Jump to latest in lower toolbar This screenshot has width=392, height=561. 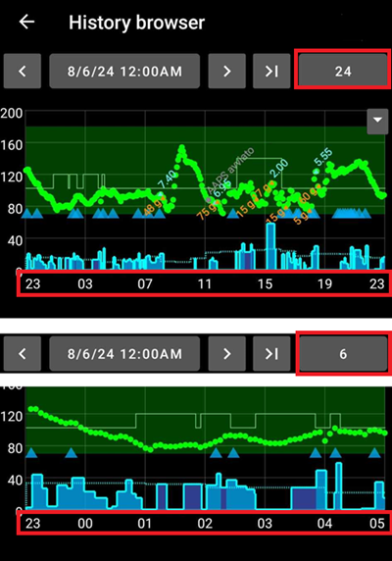coord(271,354)
